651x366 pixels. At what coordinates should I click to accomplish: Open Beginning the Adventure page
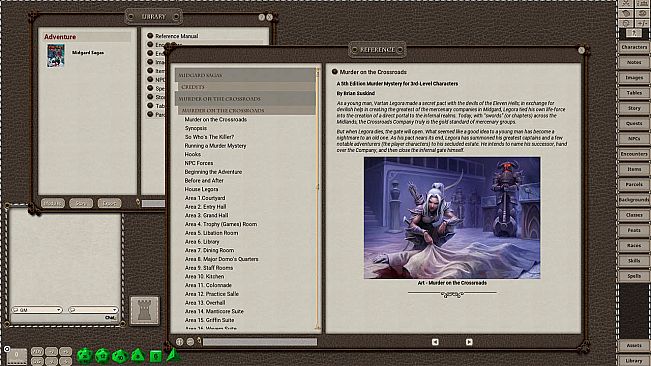[213, 172]
